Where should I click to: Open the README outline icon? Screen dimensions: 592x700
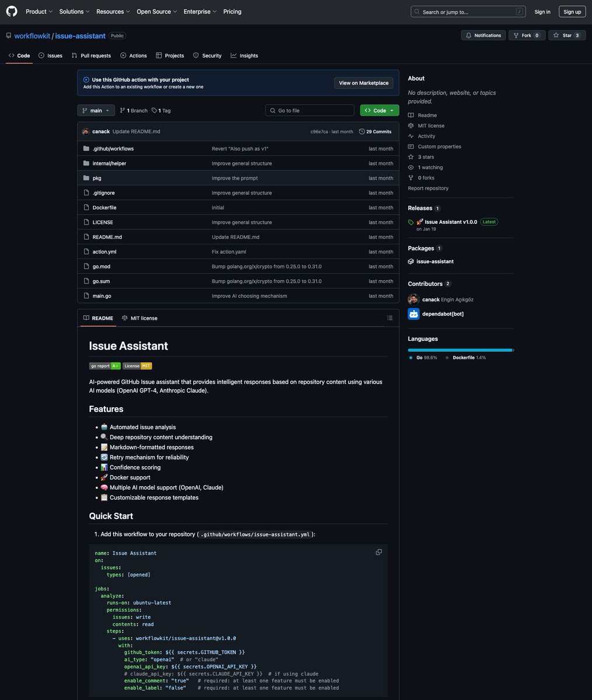click(x=390, y=318)
